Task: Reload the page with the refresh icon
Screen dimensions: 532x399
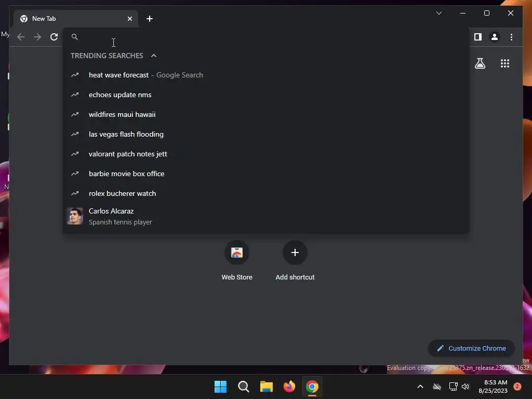Action: (x=54, y=37)
